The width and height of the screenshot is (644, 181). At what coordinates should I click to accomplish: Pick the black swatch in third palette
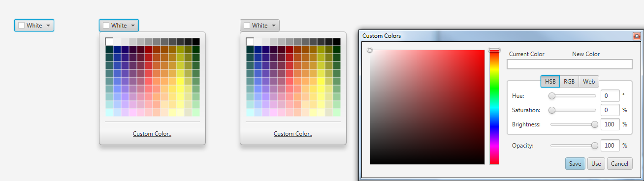click(337, 42)
